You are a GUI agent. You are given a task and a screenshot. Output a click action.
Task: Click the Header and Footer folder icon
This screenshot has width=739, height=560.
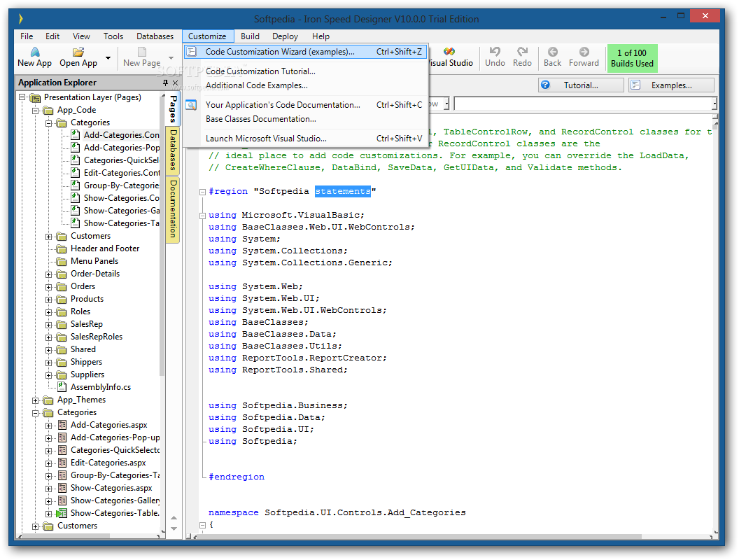click(62, 248)
